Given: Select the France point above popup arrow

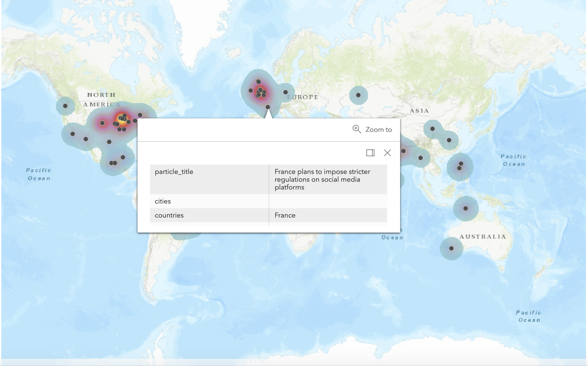Looking at the screenshot, I should tap(268, 107).
